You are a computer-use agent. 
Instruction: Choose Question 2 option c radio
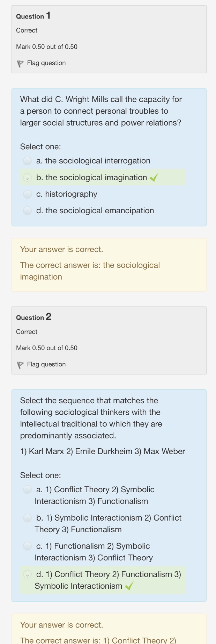[27, 546]
